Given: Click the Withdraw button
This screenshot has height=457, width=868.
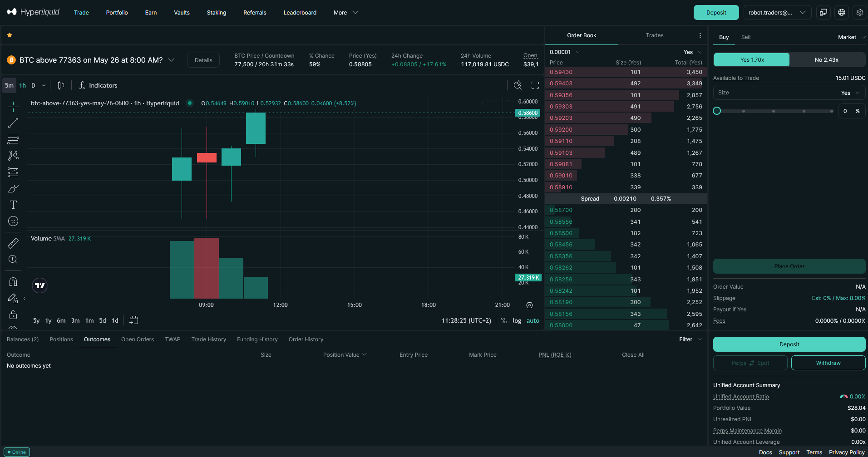Looking at the screenshot, I should pyautogui.click(x=828, y=363).
